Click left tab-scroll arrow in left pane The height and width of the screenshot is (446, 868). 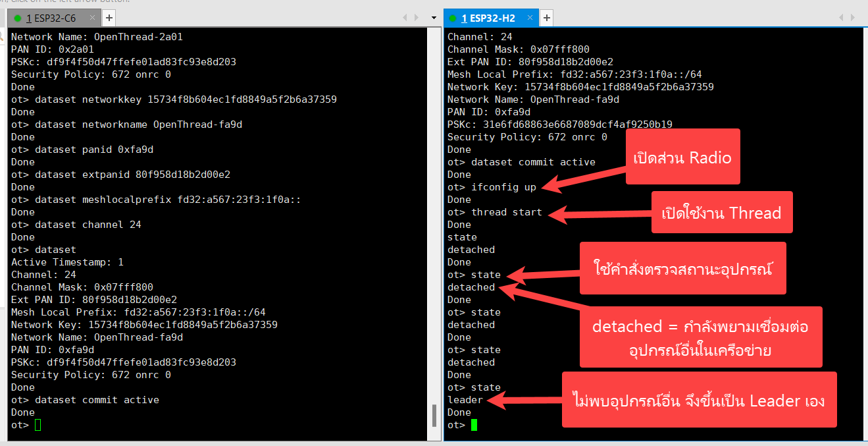[x=404, y=17]
